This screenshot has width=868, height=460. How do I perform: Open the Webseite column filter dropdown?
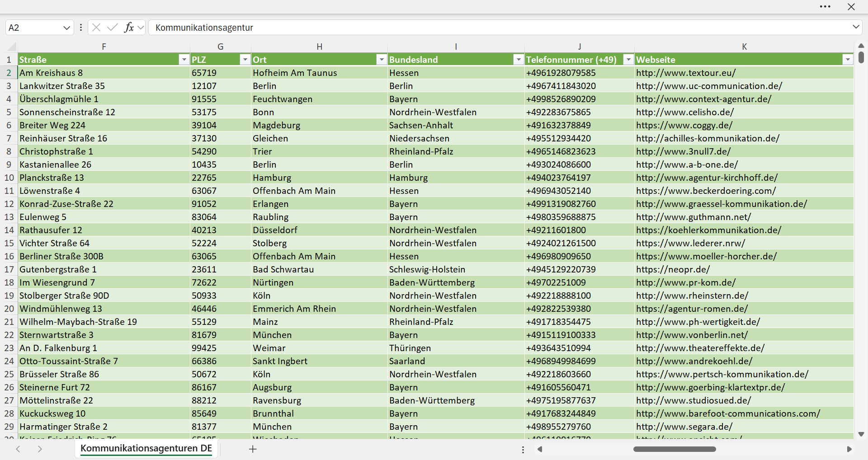(848, 60)
